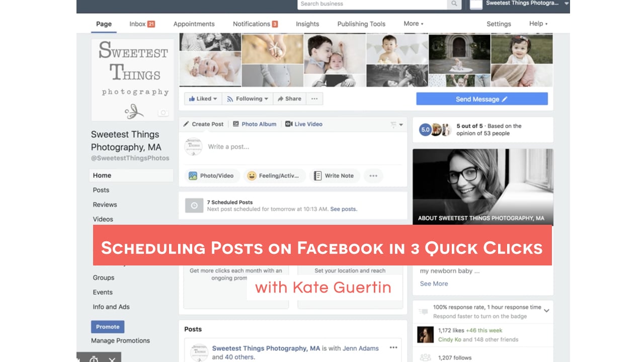Open the Inbox tab

(x=142, y=24)
